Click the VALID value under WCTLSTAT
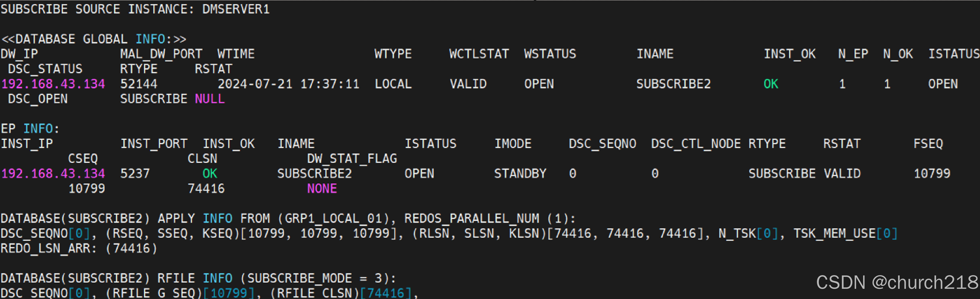 468,84
